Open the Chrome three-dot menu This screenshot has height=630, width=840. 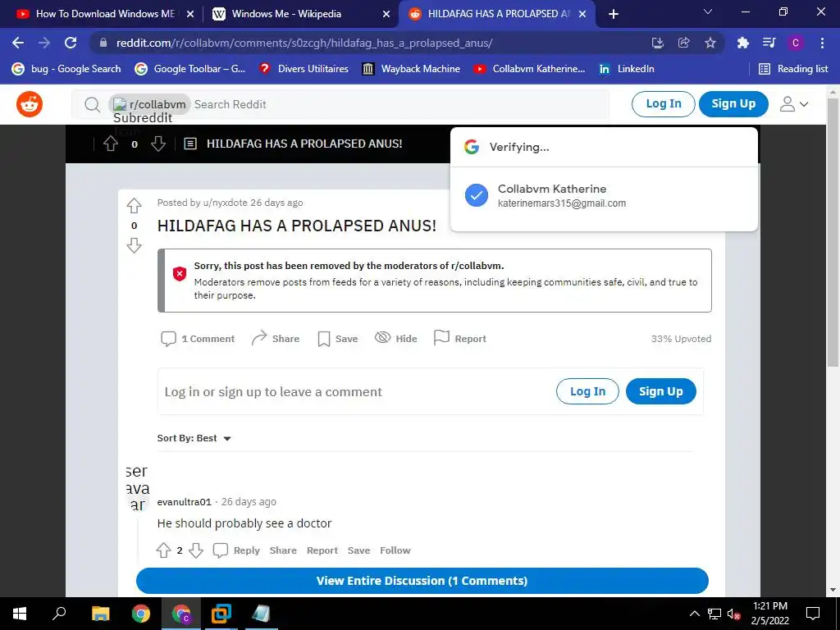pos(822,43)
